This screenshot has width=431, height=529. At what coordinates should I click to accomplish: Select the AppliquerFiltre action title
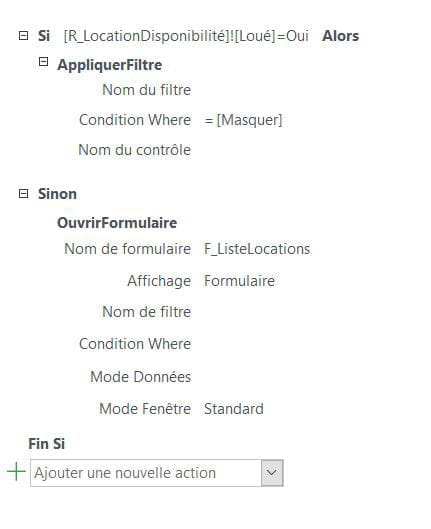click(110, 65)
